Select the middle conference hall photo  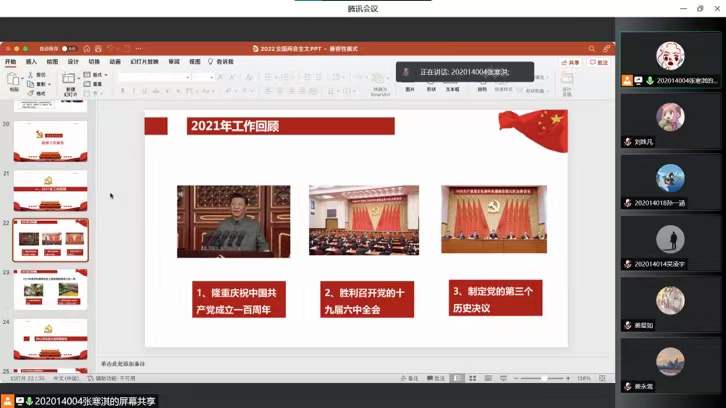364,220
